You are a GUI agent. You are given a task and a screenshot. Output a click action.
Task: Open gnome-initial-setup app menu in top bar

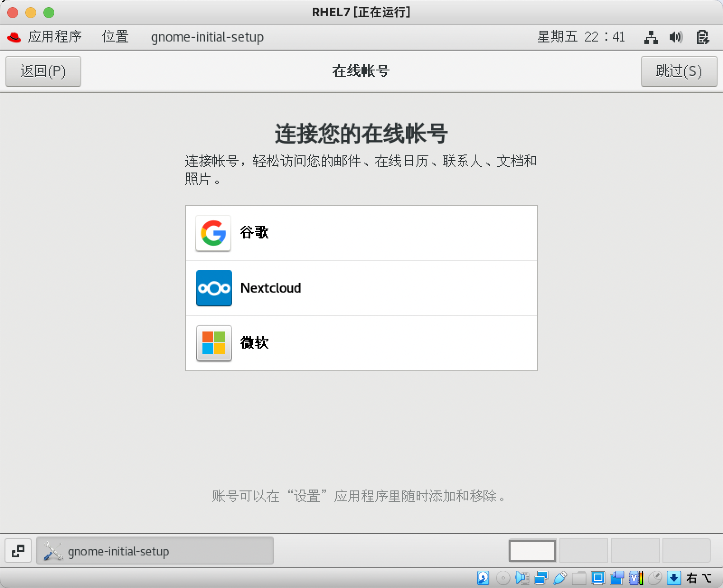pos(207,37)
